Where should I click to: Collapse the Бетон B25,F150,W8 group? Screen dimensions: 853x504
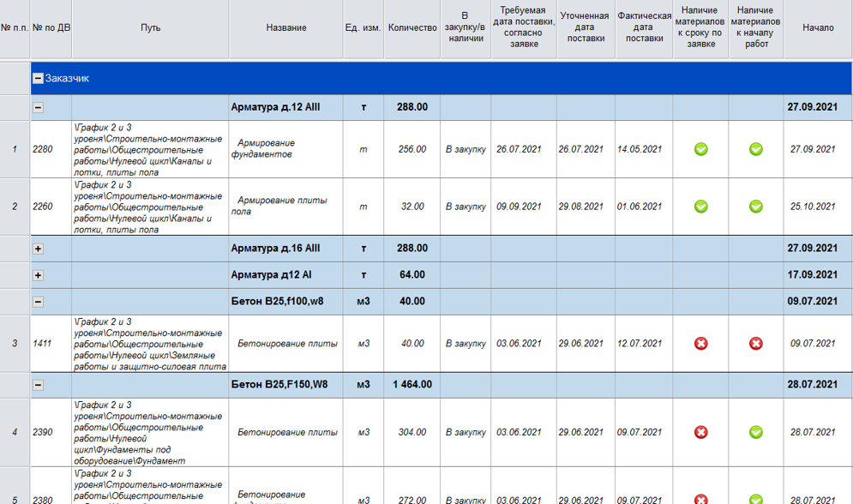[x=38, y=385]
